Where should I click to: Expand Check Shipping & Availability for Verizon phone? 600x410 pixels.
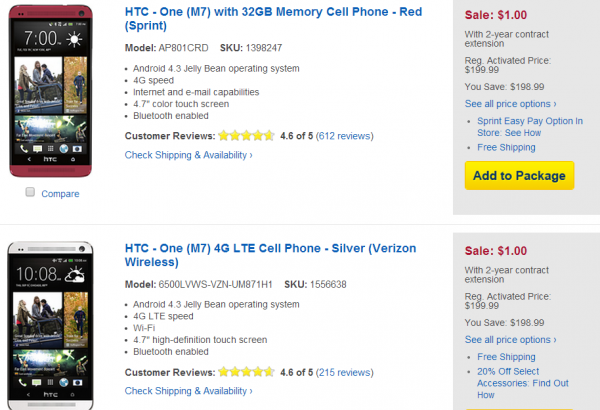[x=188, y=392]
